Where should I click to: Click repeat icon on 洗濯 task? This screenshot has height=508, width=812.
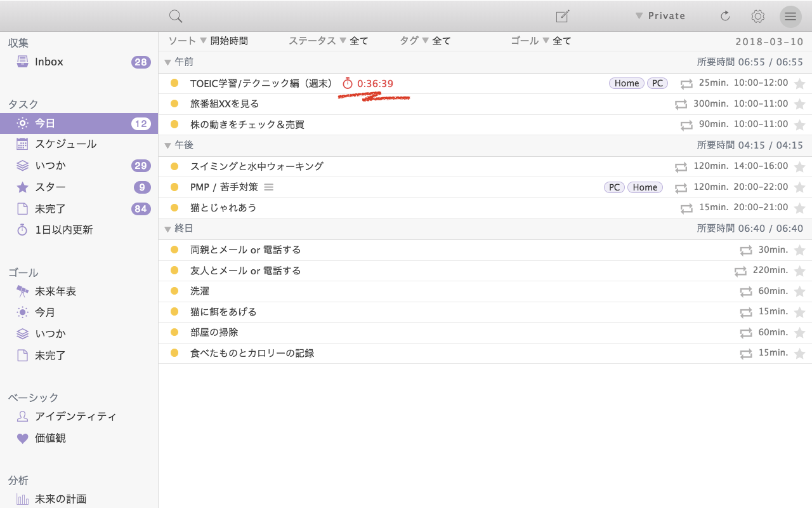click(745, 292)
